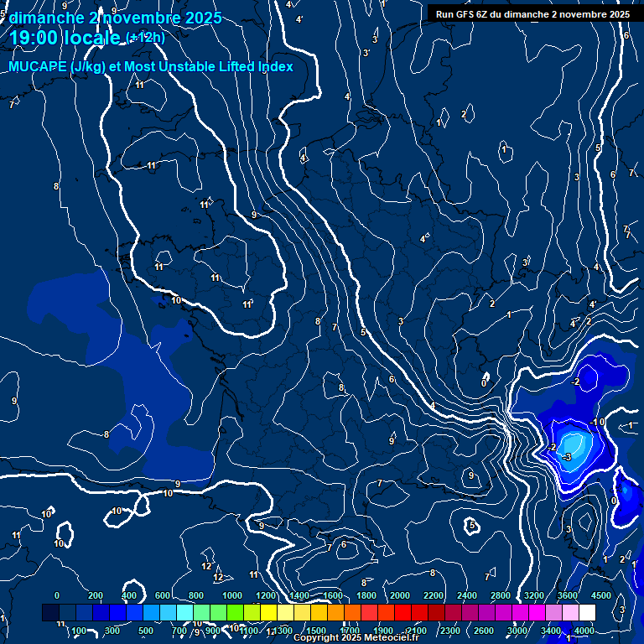Viewport: 644px width, 644px height.
Task: Click legend value '2300' on the lower row
Action: 450,631
